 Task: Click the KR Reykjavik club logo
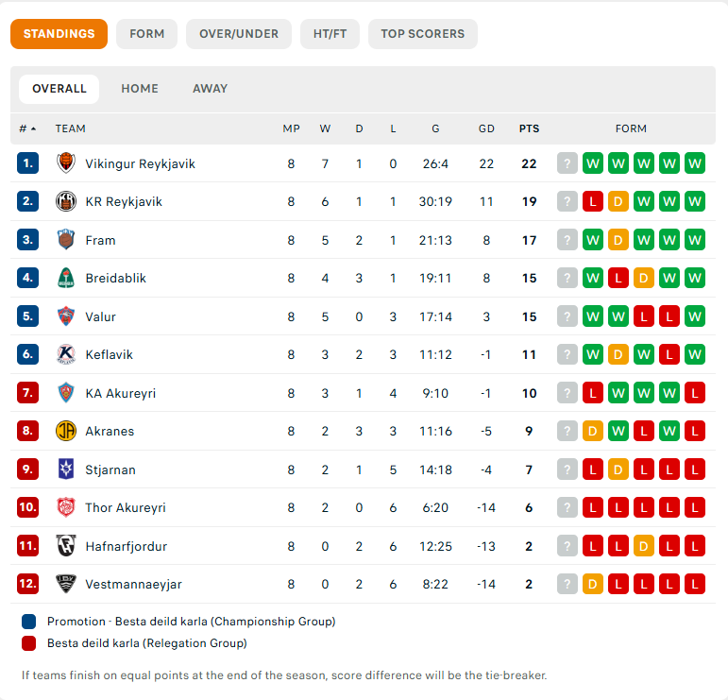pos(66,201)
